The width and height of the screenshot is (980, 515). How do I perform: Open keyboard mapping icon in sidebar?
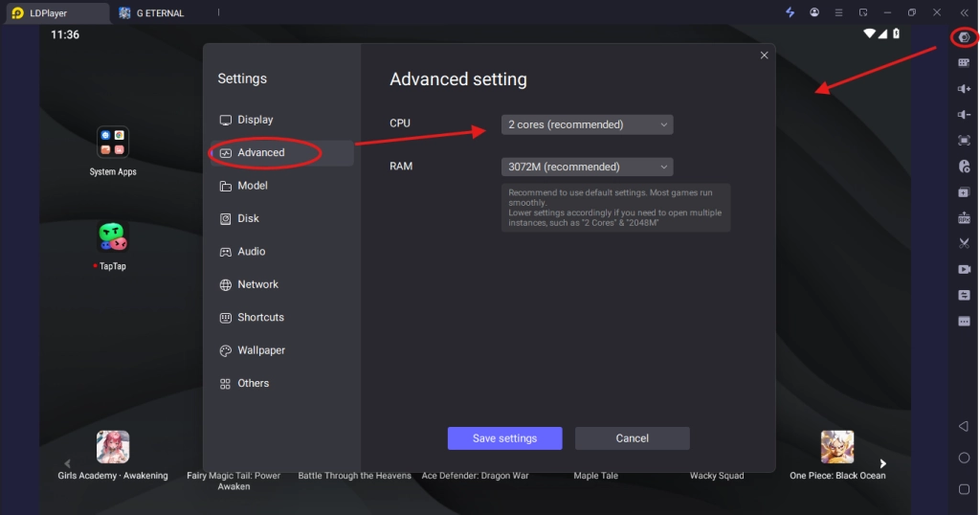[x=964, y=62]
